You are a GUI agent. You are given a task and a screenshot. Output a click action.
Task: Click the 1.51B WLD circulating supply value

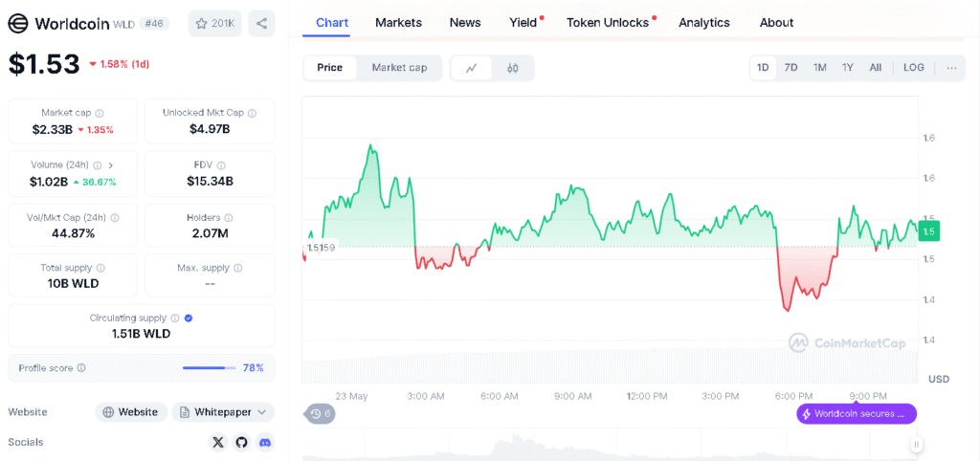click(x=142, y=334)
